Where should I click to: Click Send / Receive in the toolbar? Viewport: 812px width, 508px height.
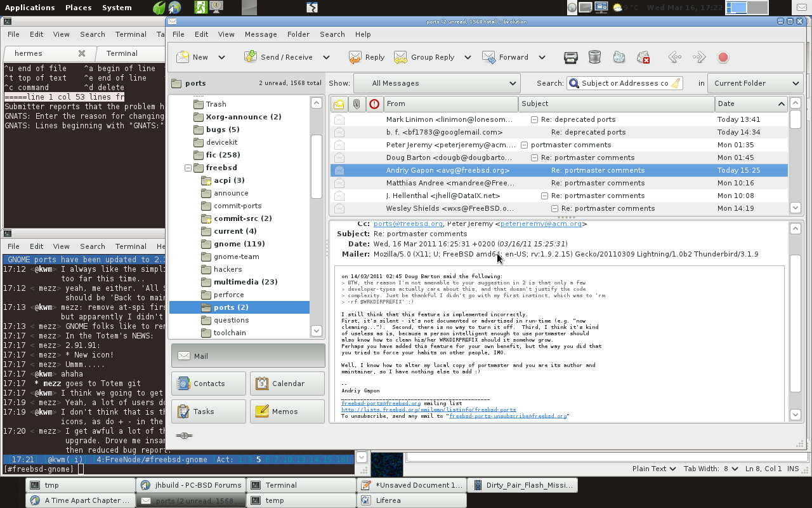pos(278,57)
